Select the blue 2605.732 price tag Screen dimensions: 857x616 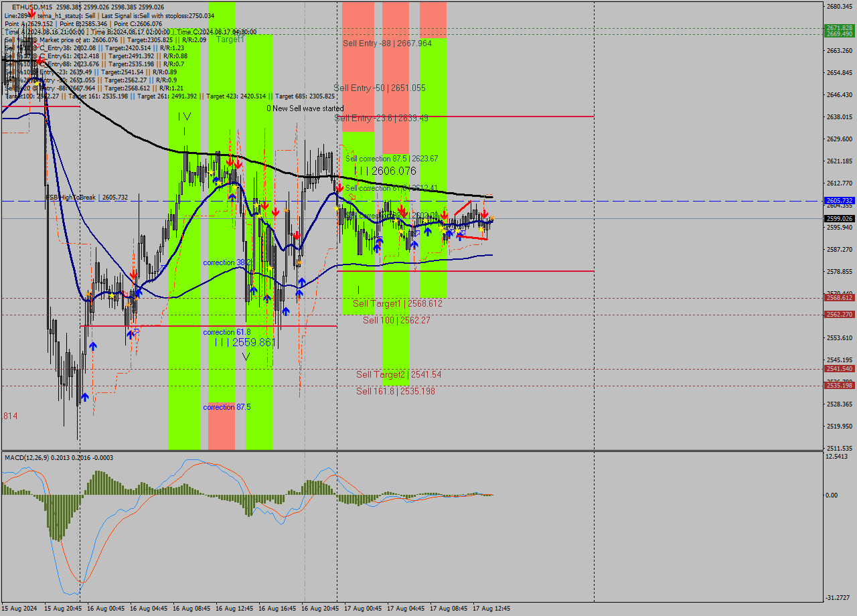839,201
